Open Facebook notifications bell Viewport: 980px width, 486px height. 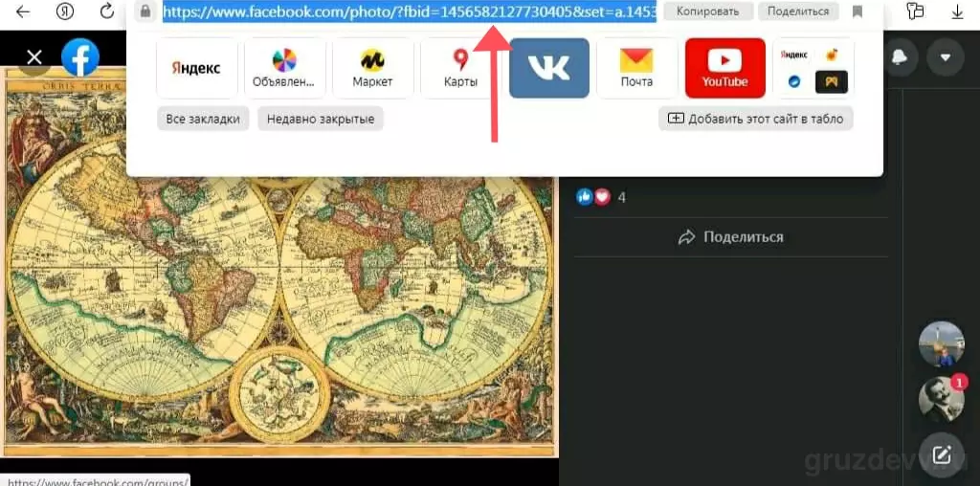click(x=900, y=57)
